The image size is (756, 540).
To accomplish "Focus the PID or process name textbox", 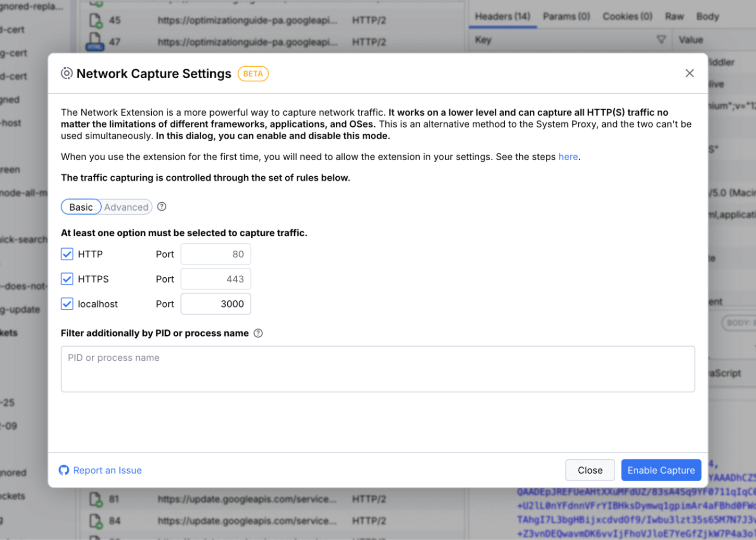I will tap(377, 369).
